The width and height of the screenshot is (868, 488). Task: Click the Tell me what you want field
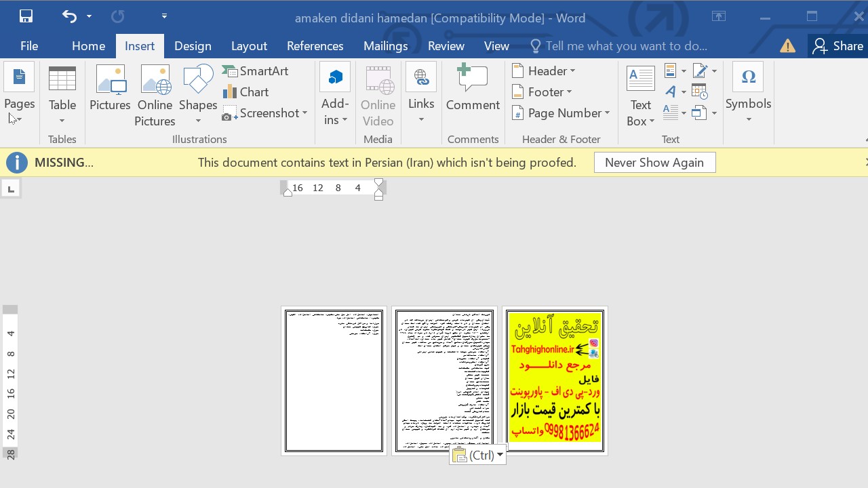[x=618, y=46]
